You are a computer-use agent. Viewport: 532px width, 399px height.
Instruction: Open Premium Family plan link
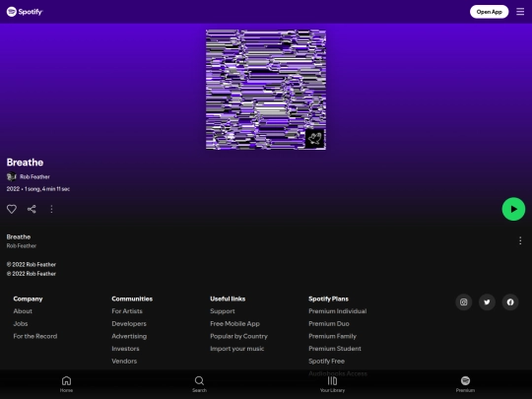333,336
